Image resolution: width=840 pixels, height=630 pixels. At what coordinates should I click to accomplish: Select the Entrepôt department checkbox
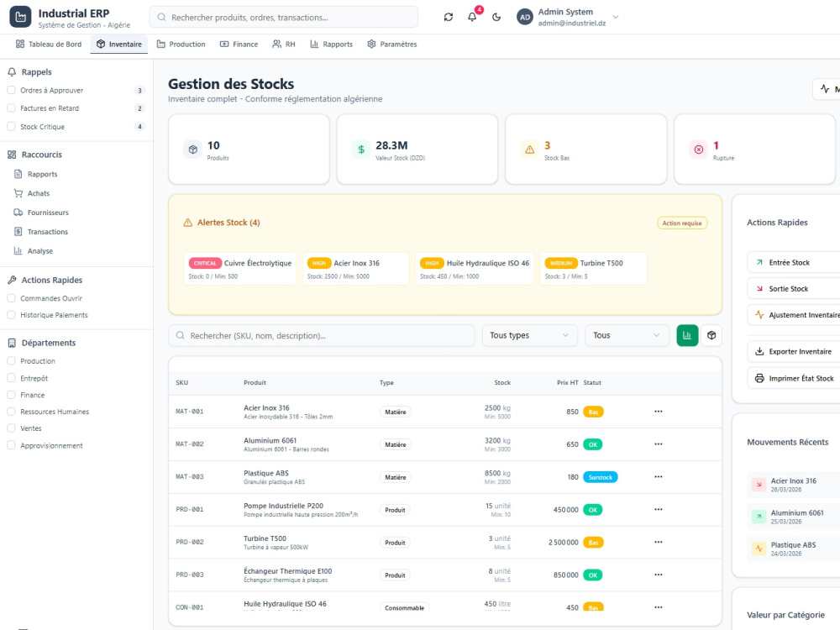11,378
